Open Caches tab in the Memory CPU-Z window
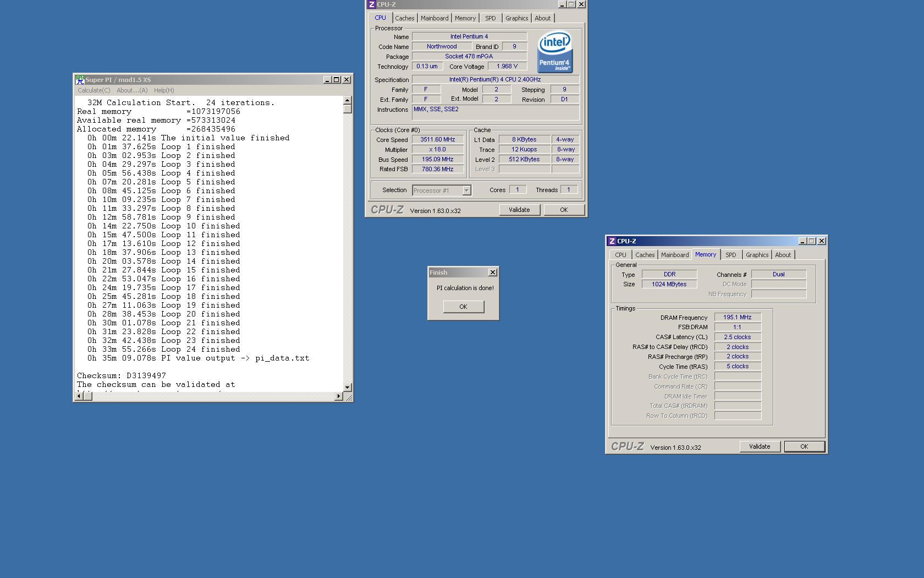 (x=645, y=255)
